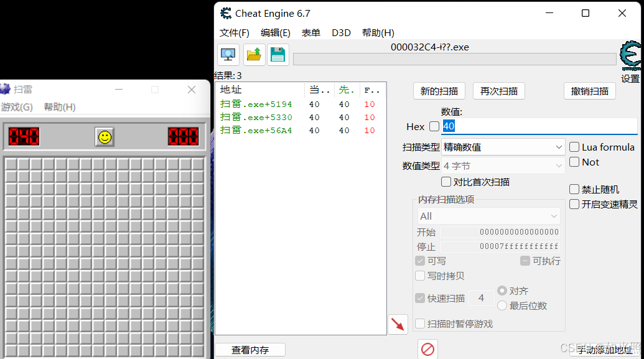Open Cheat Engine settings logo
This screenshot has width=644, height=359.
click(630, 55)
